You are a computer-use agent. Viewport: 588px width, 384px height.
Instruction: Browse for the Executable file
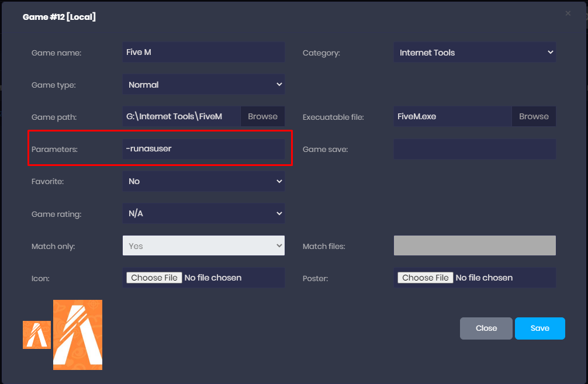point(534,116)
